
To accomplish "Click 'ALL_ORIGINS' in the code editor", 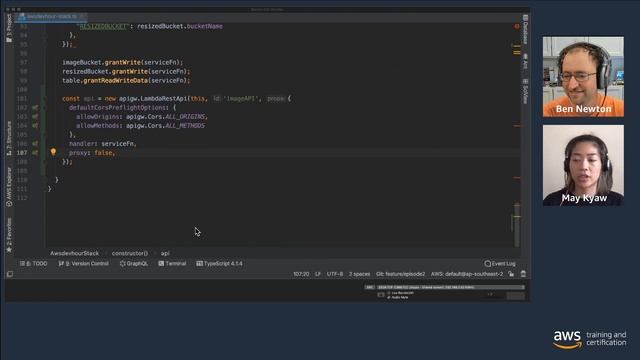I will pos(184,117).
